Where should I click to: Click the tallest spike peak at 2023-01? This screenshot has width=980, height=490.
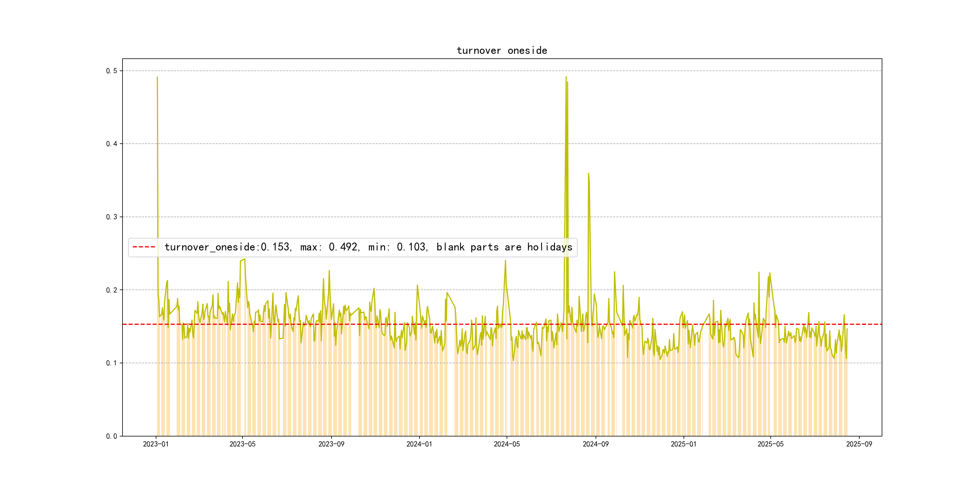pos(157,78)
